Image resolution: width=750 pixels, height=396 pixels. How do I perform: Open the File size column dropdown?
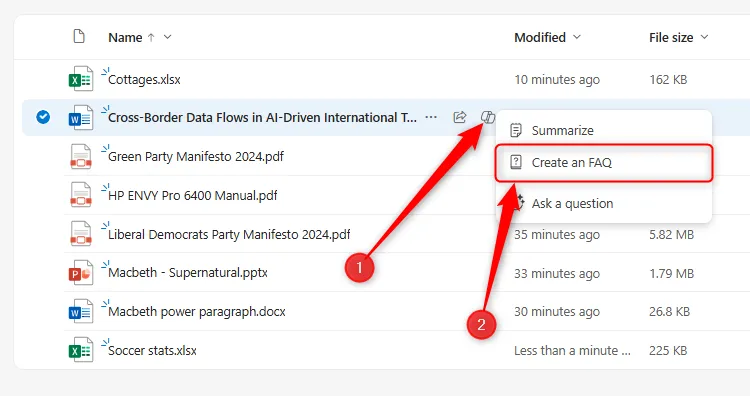click(x=704, y=37)
